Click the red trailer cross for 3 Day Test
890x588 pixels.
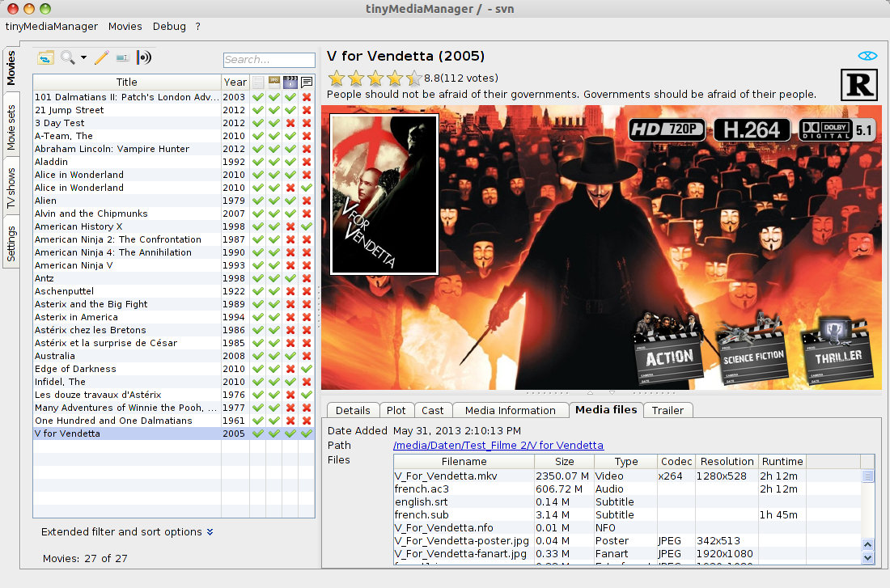(x=290, y=123)
